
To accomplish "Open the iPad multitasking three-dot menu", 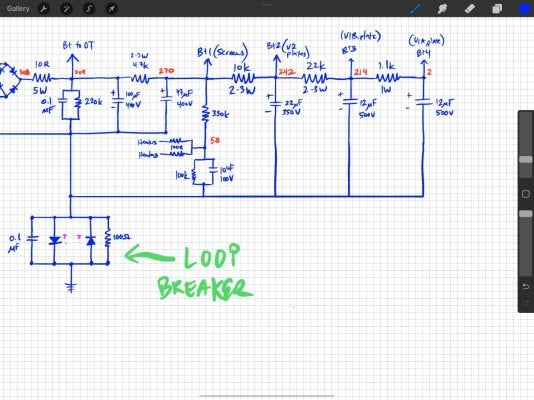I will tap(267, 5).
